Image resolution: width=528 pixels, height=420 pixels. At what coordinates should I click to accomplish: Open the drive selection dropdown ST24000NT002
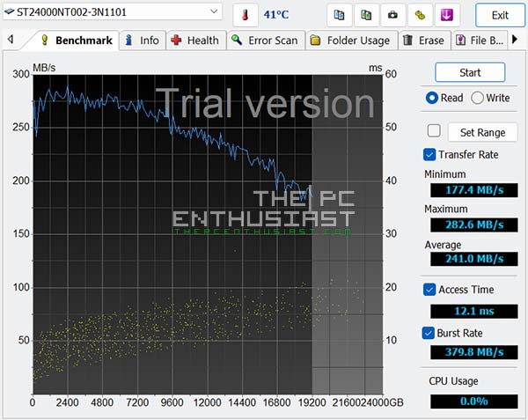113,12
